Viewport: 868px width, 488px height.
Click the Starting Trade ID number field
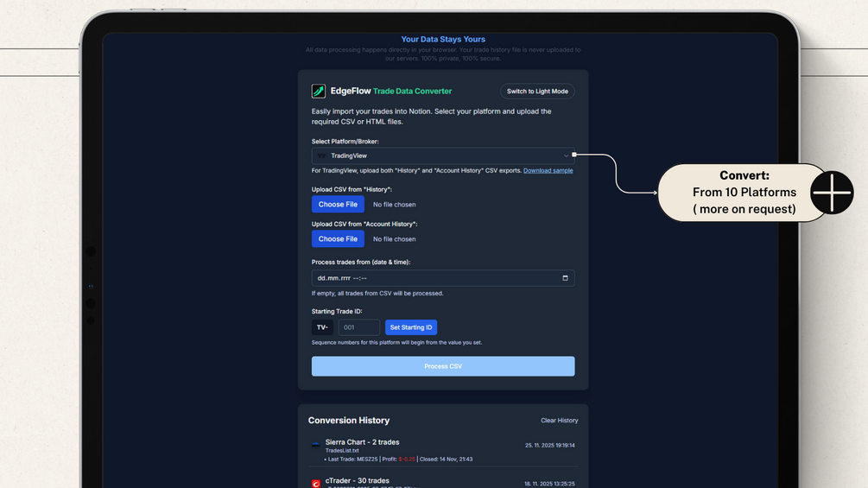click(358, 327)
